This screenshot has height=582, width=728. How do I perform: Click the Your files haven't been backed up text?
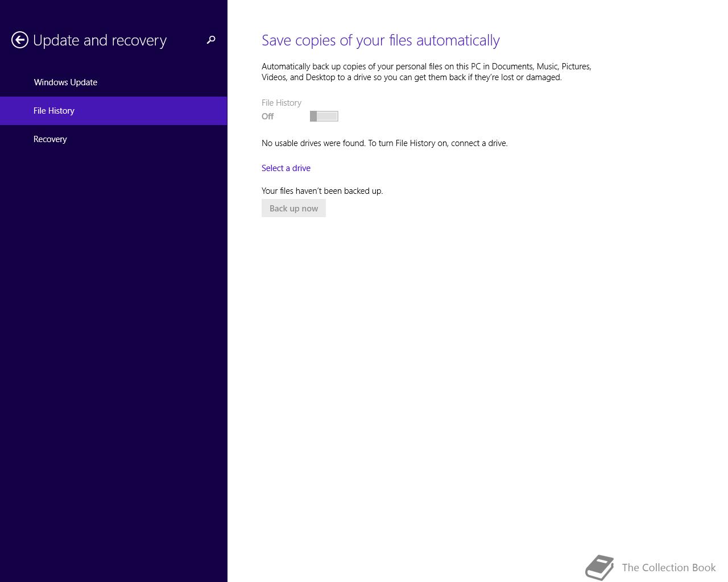click(322, 191)
